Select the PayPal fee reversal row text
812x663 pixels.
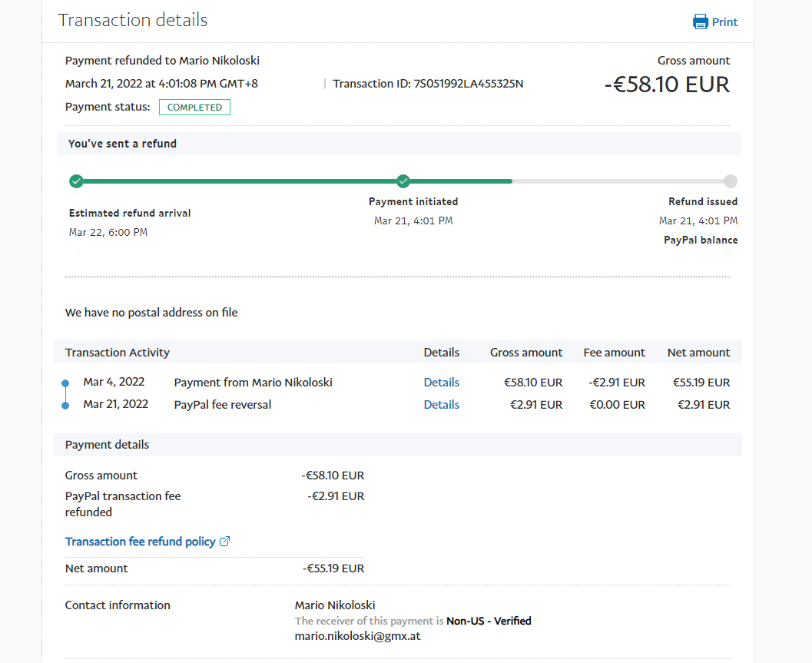tap(222, 405)
